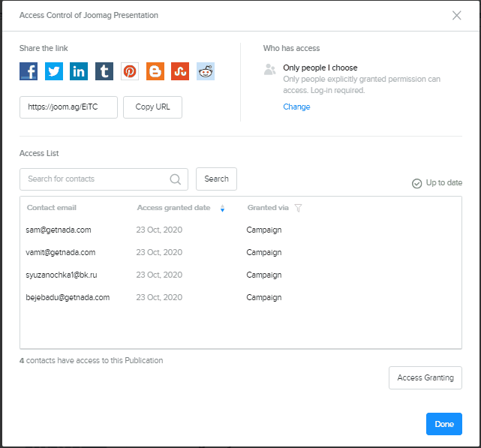
Task: Open Access Granting
Action: (x=425, y=377)
